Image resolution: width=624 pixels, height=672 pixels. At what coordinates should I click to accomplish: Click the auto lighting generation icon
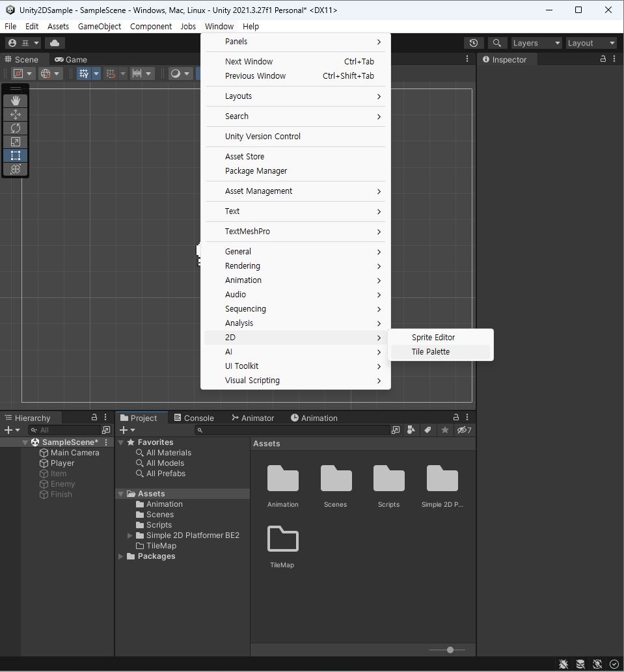(x=597, y=664)
